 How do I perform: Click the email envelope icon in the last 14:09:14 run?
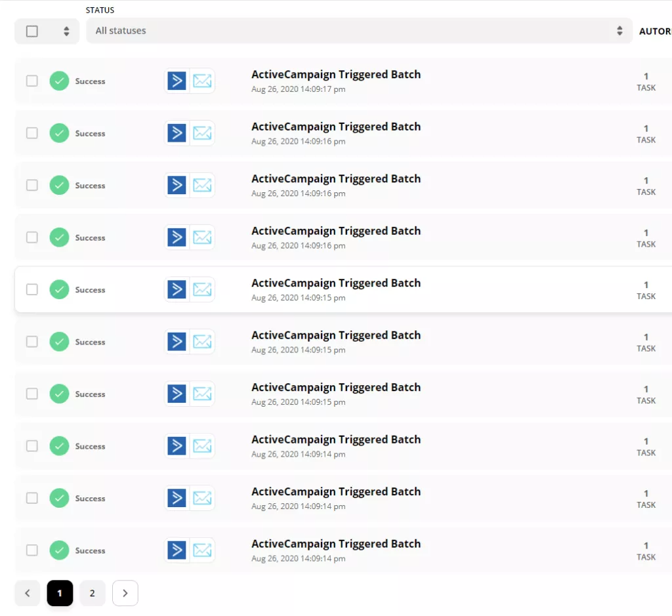[202, 550]
